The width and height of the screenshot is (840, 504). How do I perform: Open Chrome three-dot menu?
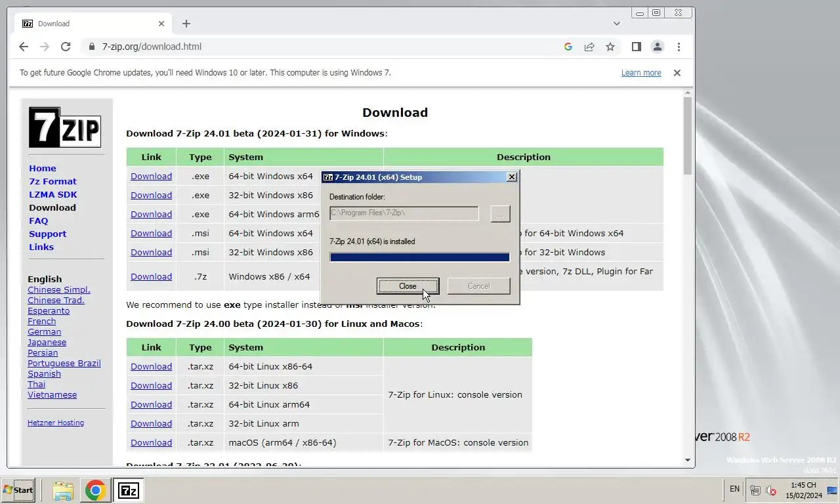click(679, 47)
